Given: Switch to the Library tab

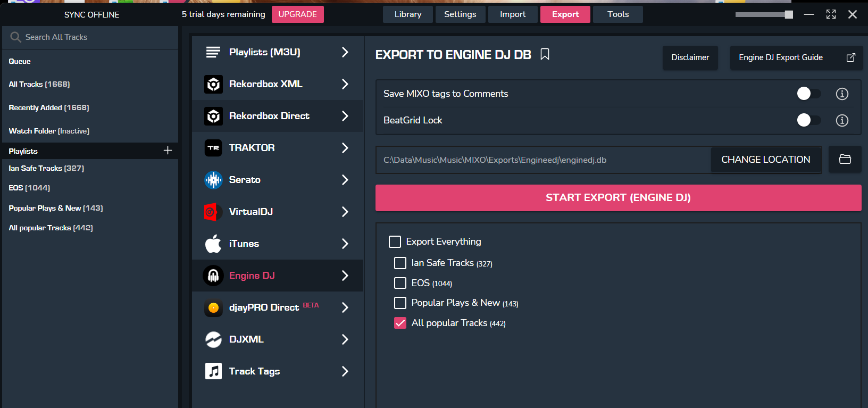Looking at the screenshot, I should pos(408,14).
